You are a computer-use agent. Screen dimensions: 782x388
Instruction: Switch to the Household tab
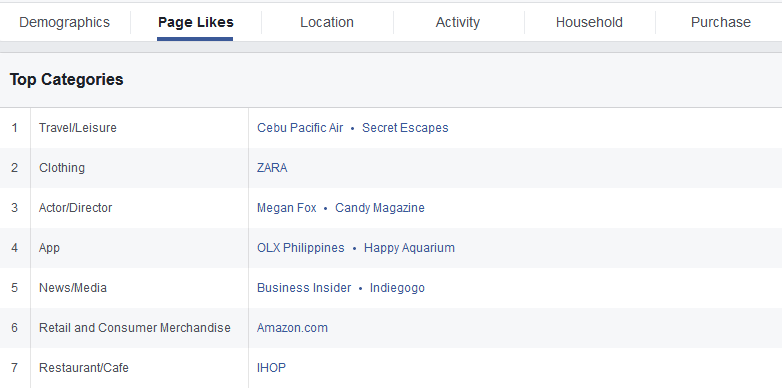point(589,22)
